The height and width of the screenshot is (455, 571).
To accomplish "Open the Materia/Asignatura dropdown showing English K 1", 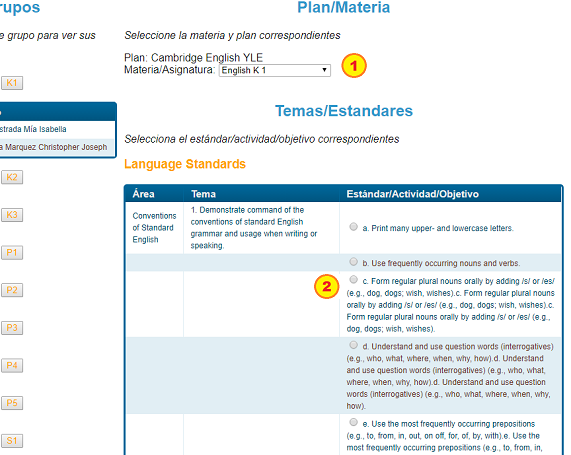I will (x=275, y=70).
